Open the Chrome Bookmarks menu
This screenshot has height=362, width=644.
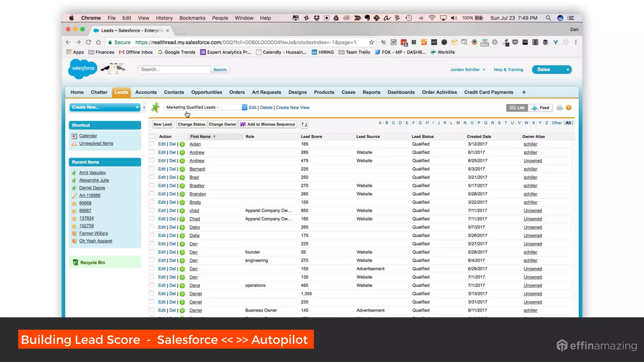[x=192, y=18]
